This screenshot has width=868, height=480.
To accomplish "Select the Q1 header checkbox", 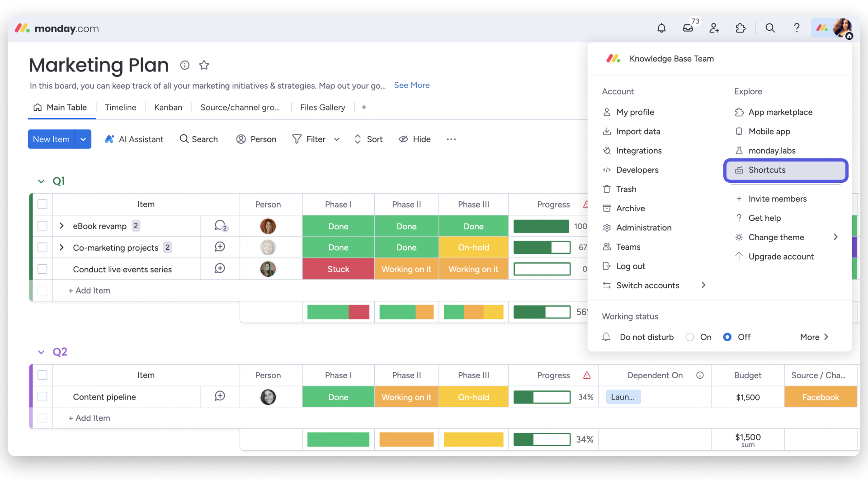I will (x=42, y=204).
